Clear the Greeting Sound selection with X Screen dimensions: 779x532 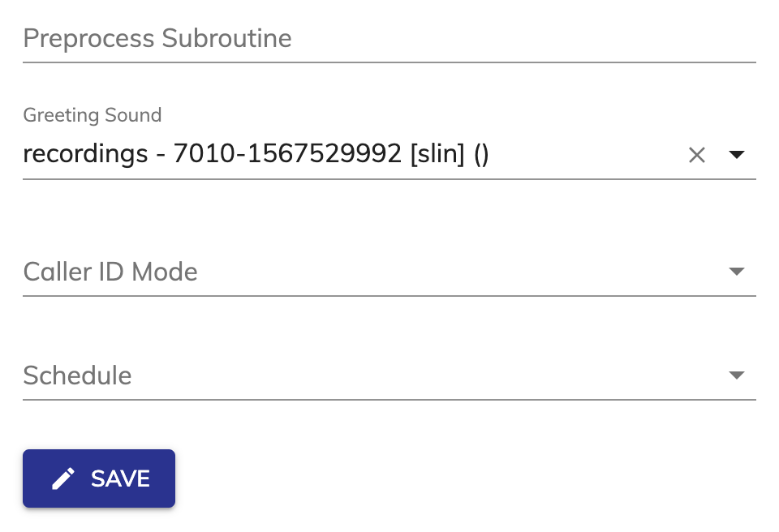[x=696, y=155]
